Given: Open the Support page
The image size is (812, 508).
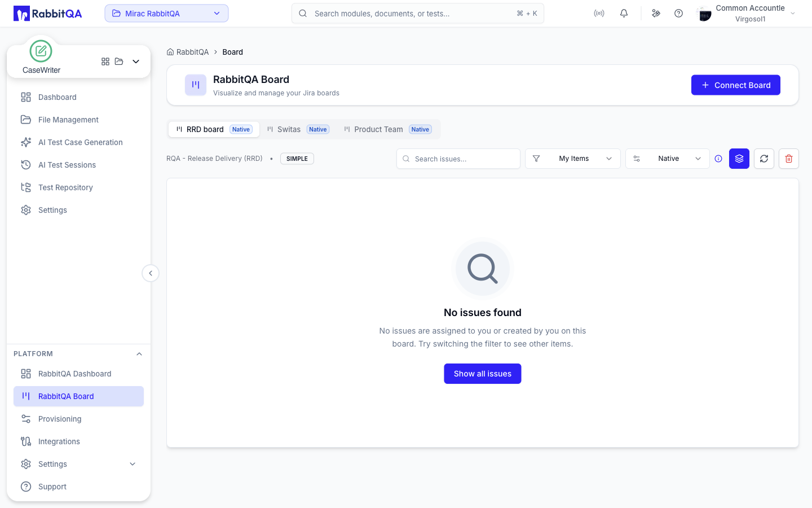Looking at the screenshot, I should (78, 487).
